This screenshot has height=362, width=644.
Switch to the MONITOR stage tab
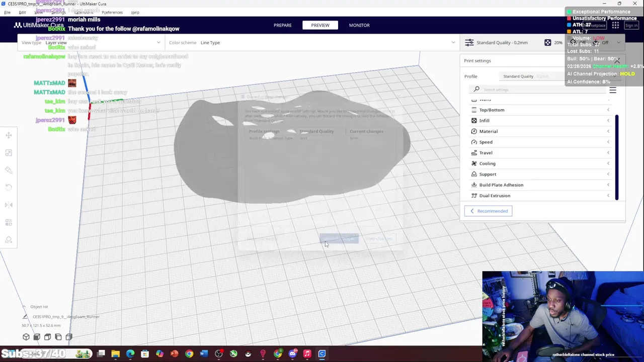pos(359,25)
